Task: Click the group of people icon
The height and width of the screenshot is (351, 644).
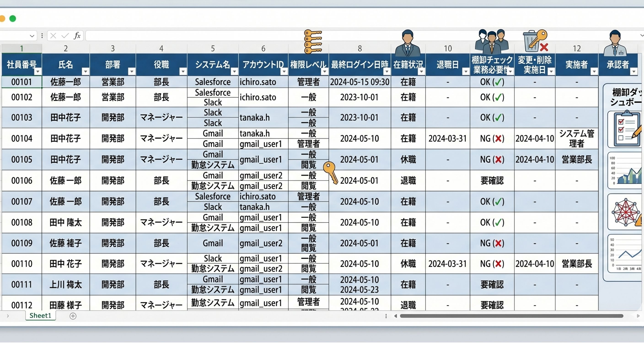Action: tap(491, 41)
